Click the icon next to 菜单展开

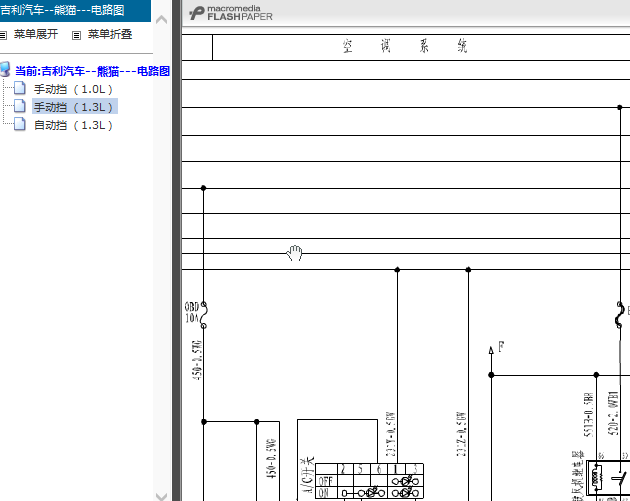(x=3, y=35)
